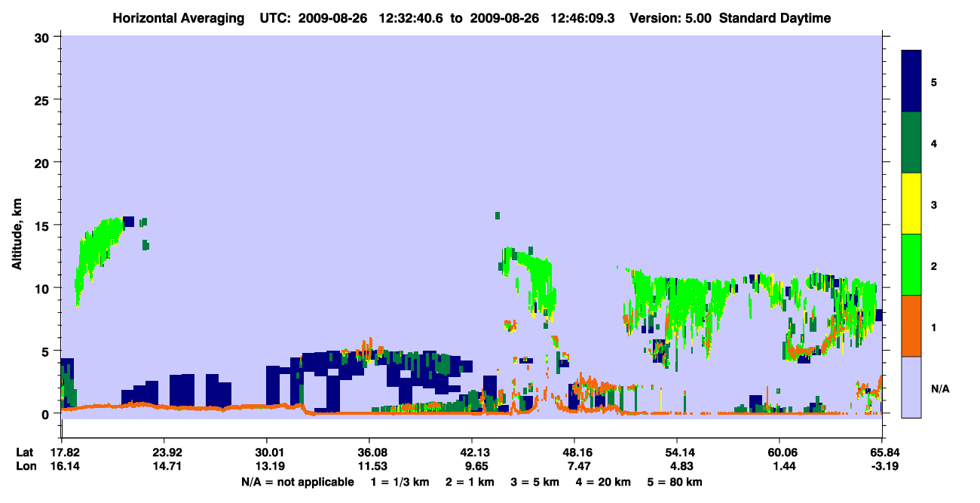The width and height of the screenshot is (980, 503).
Task: Click the y-axis tick label 15
Action: click(x=44, y=225)
